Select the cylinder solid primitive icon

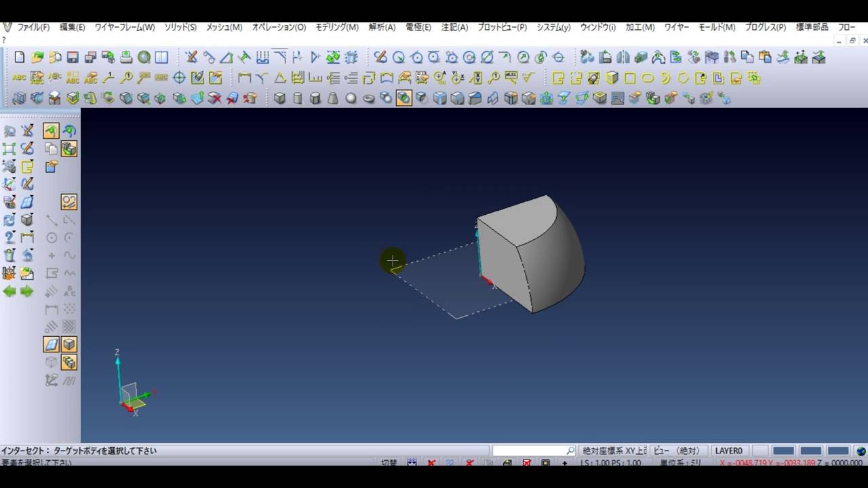[x=298, y=98]
